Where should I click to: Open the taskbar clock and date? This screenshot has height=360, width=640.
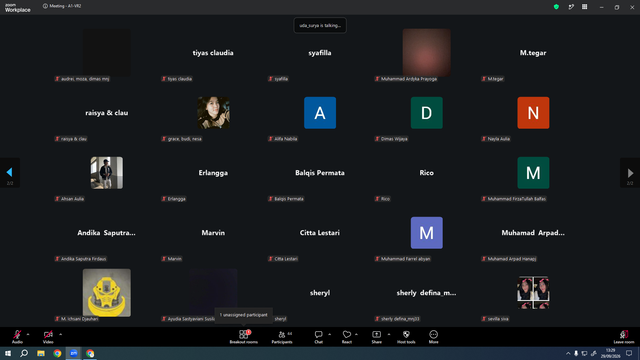pyautogui.click(x=611, y=353)
